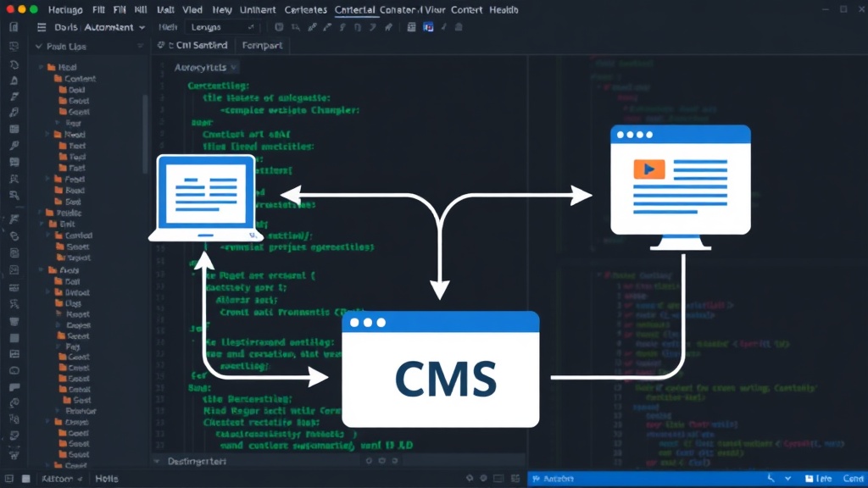Click the first toolbar icon right of Lengns box
Viewport: 868px width, 488px height.
point(279,27)
